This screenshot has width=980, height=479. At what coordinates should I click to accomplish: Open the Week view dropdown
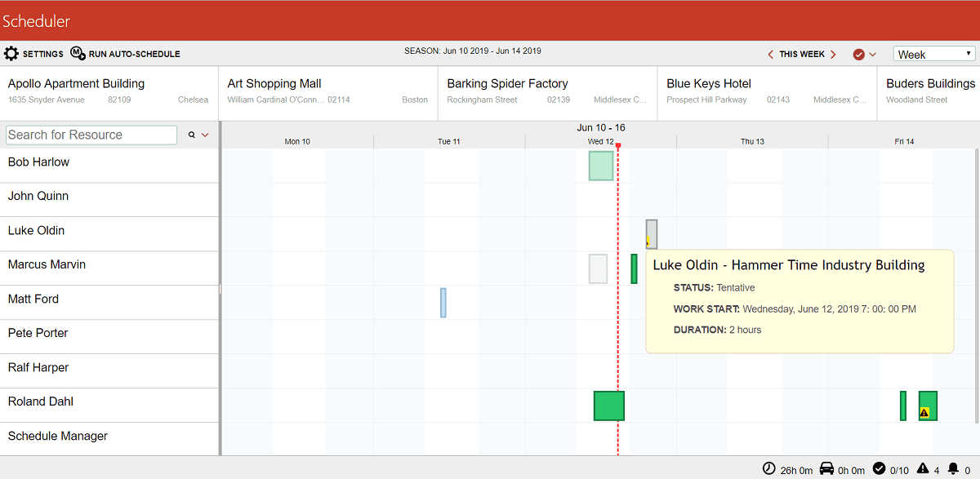coord(934,54)
